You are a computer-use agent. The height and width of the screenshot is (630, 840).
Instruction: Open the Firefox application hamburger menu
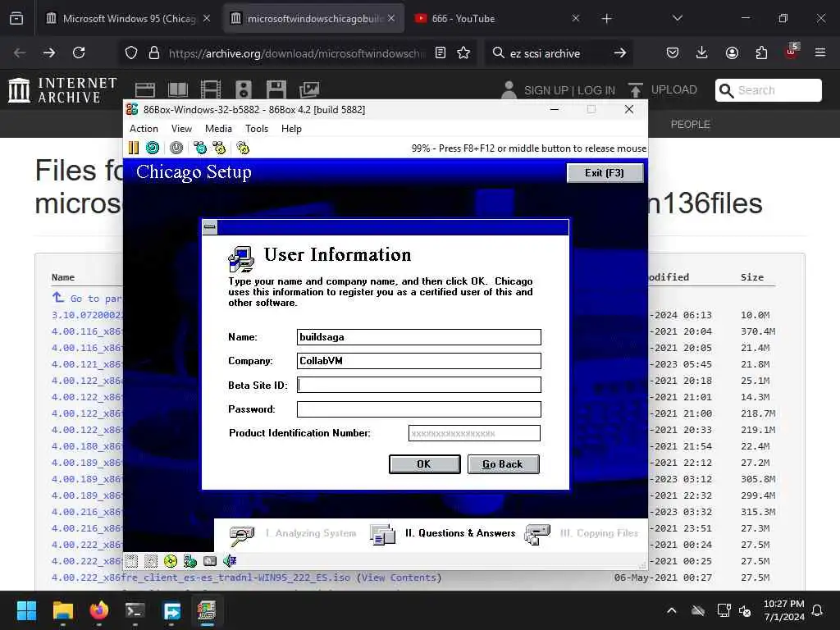(820, 52)
